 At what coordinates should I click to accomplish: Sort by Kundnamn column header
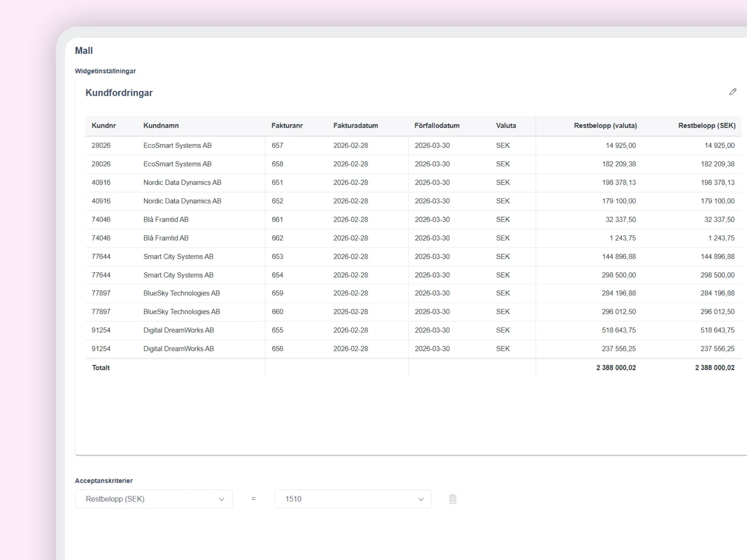click(161, 125)
